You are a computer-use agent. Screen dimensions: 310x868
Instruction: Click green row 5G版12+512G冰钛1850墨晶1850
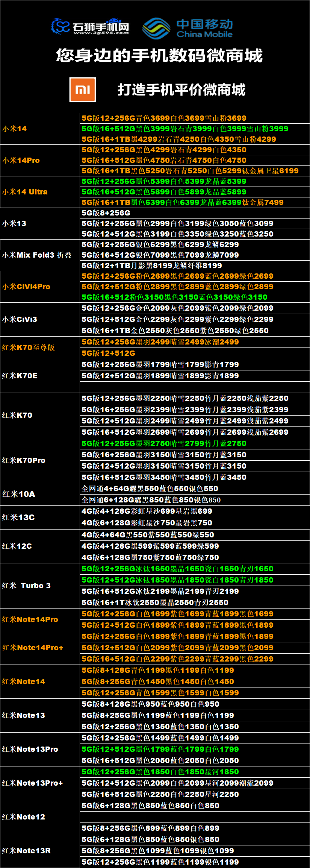195,580
